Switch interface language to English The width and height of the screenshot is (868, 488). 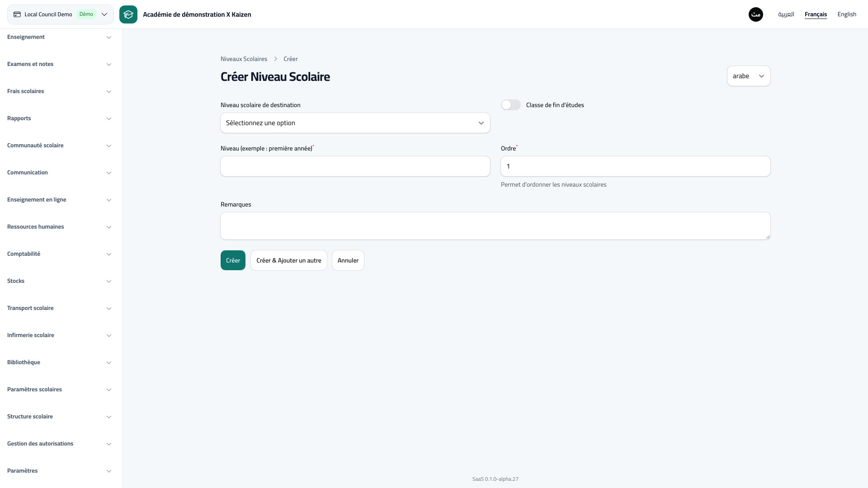pos(847,14)
